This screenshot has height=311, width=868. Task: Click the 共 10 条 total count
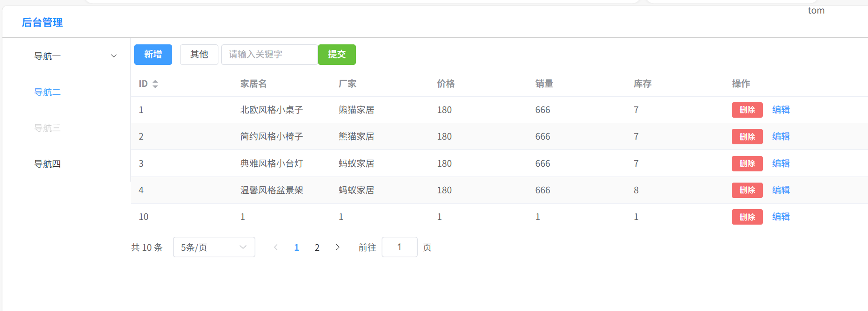click(x=147, y=247)
